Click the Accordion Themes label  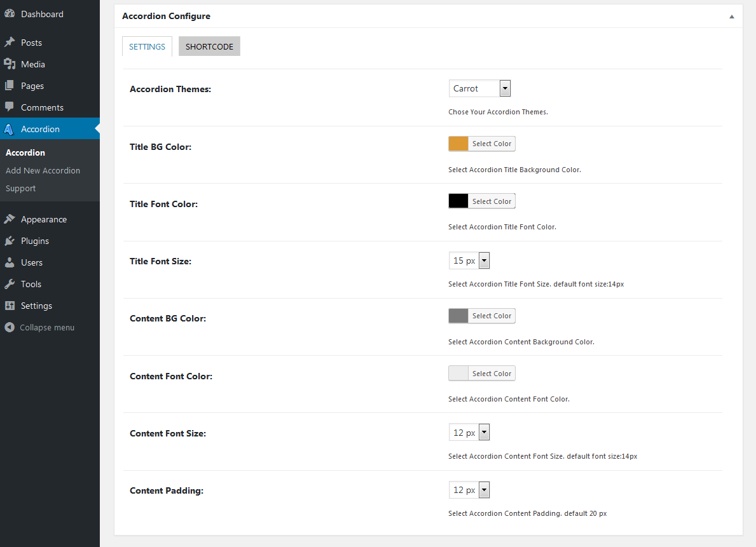click(170, 89)
